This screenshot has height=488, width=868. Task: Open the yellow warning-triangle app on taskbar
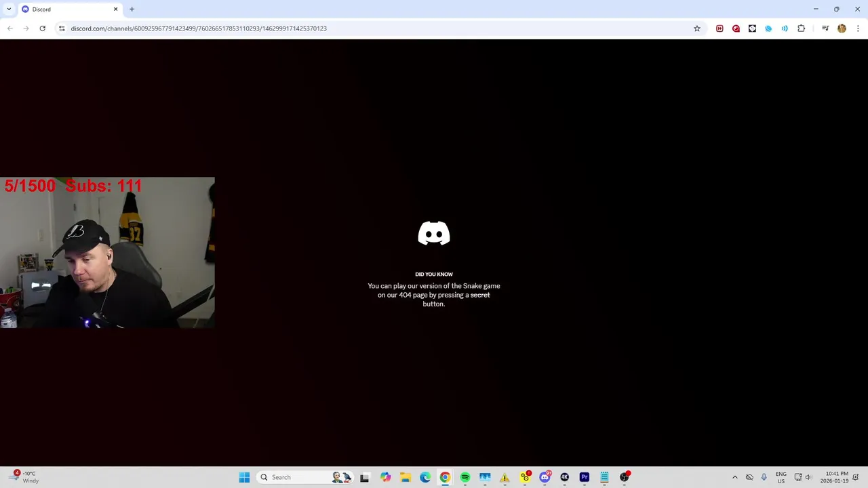tap(505, 477)
